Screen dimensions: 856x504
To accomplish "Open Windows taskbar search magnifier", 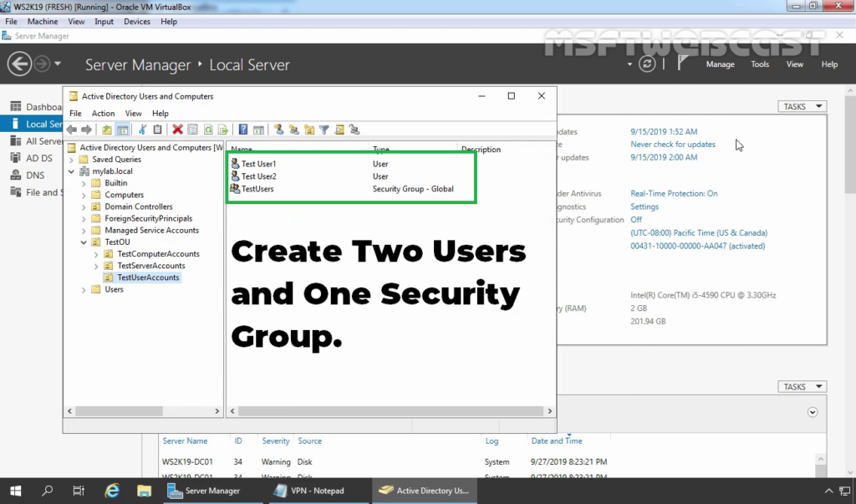I will pos(48,491).
